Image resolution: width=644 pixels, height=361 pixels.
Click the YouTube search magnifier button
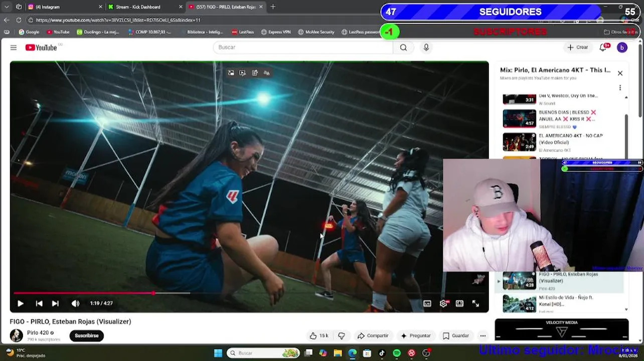403,47
